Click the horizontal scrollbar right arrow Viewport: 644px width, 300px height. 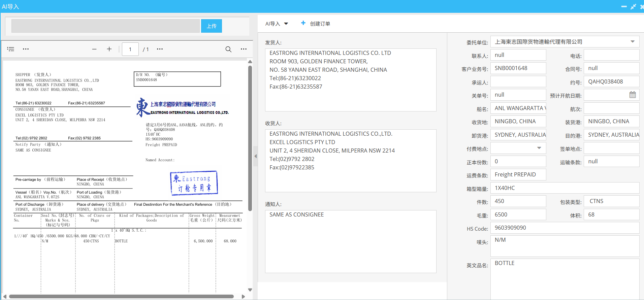[x=244, y=297]
